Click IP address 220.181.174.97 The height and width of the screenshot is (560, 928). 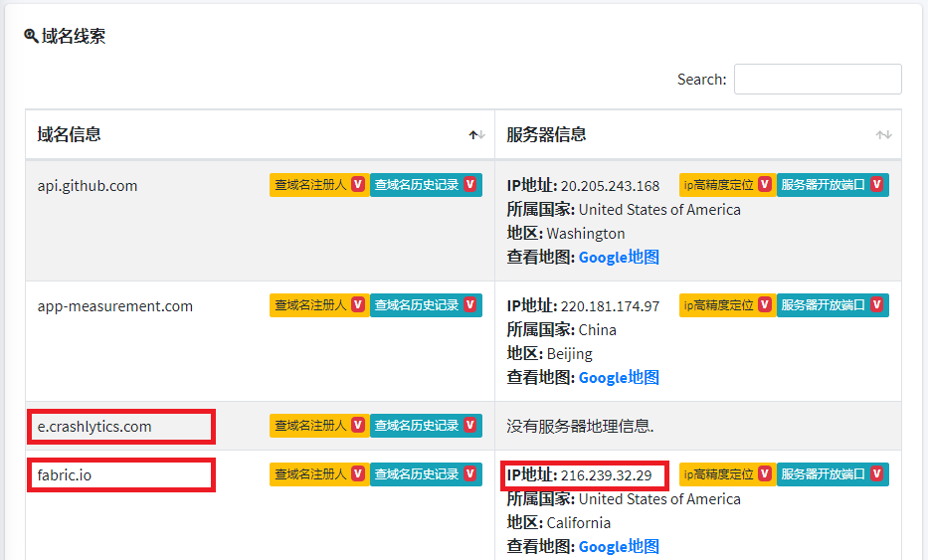pyautogui.click(x=610, y=306)
